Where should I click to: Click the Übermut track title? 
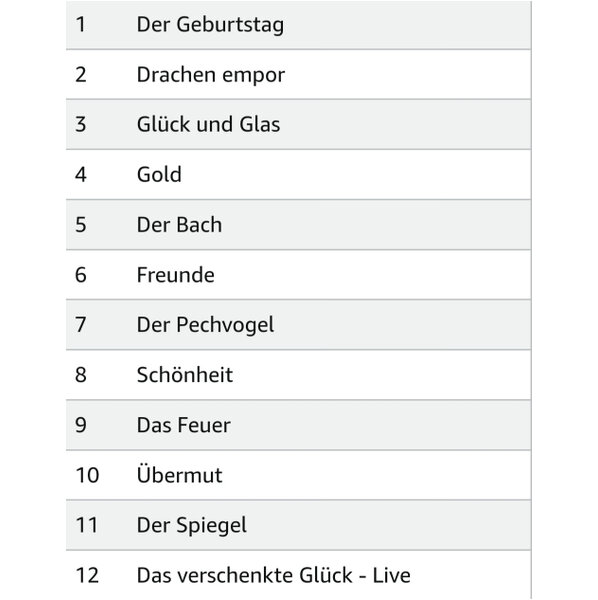point(179,474)
